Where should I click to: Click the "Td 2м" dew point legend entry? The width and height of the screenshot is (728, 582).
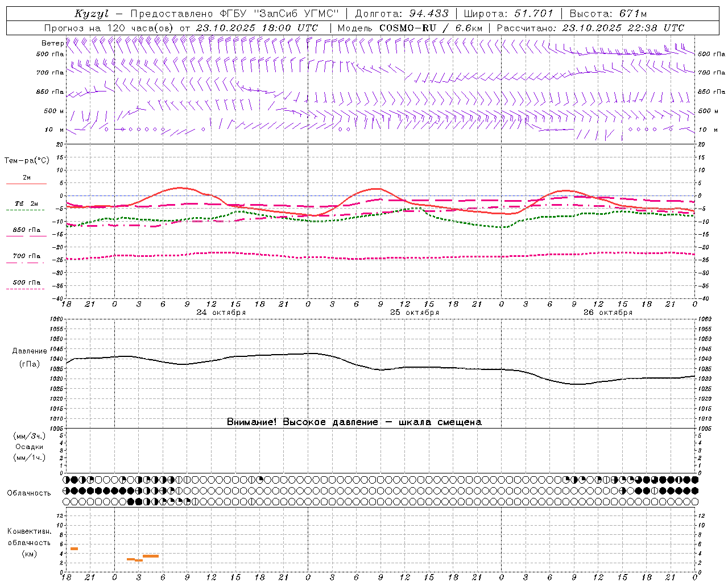(26, 203)
